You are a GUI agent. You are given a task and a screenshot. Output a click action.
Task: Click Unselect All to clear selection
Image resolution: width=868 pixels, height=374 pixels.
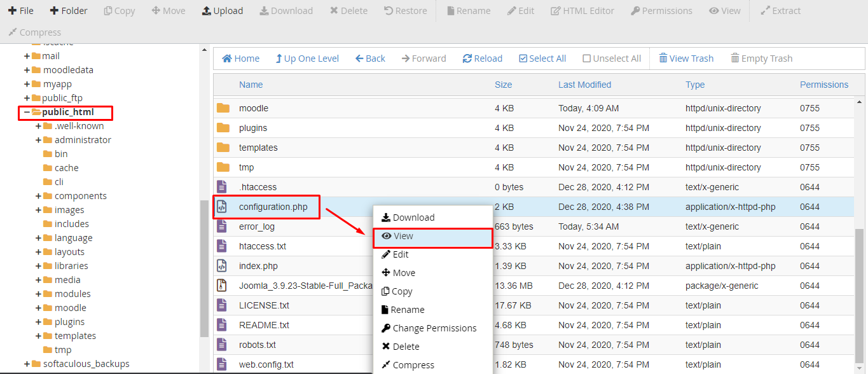tap(611, 58)
